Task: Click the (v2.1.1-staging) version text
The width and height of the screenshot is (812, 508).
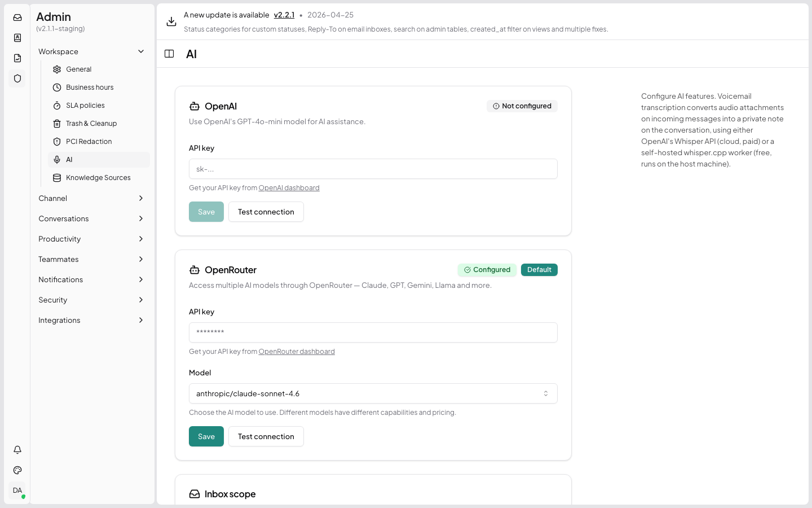Action: pyautogui.click(x=60, y=29)
